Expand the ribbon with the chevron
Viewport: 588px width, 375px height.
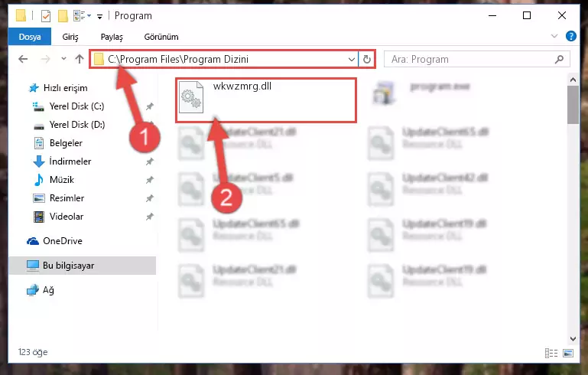554,37
